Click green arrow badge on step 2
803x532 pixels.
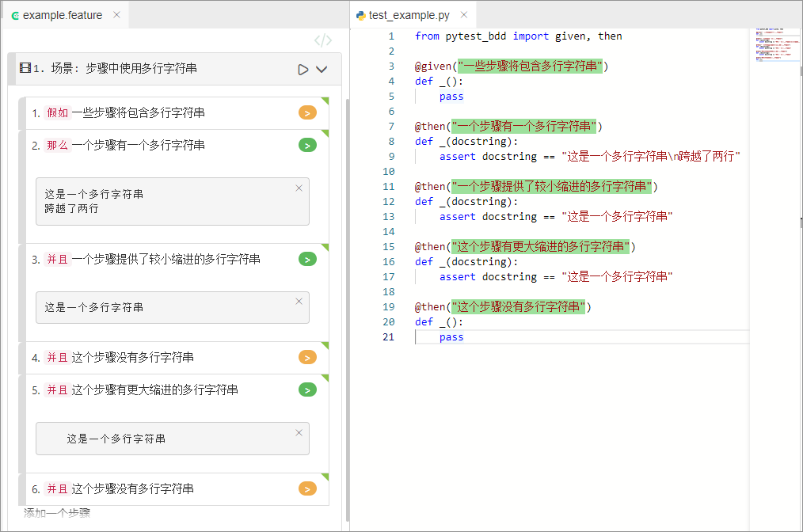pyautogui.click(x=307, y=146)
